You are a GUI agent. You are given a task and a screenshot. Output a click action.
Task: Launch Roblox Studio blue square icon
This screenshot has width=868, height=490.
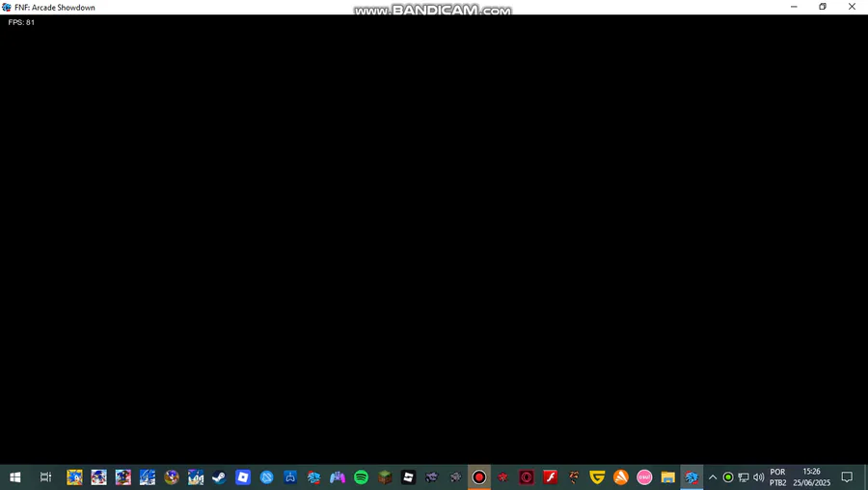[243, 476]
